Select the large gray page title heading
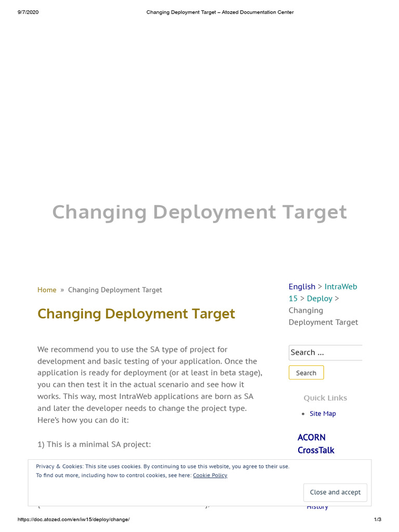This screenshot has height=532, width=399. tap(199, 212)
